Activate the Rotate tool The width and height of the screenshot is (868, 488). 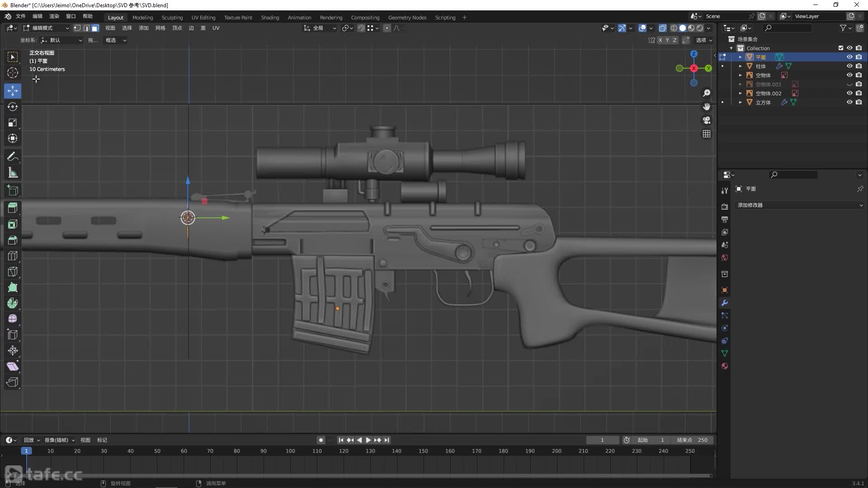(13, 107)
